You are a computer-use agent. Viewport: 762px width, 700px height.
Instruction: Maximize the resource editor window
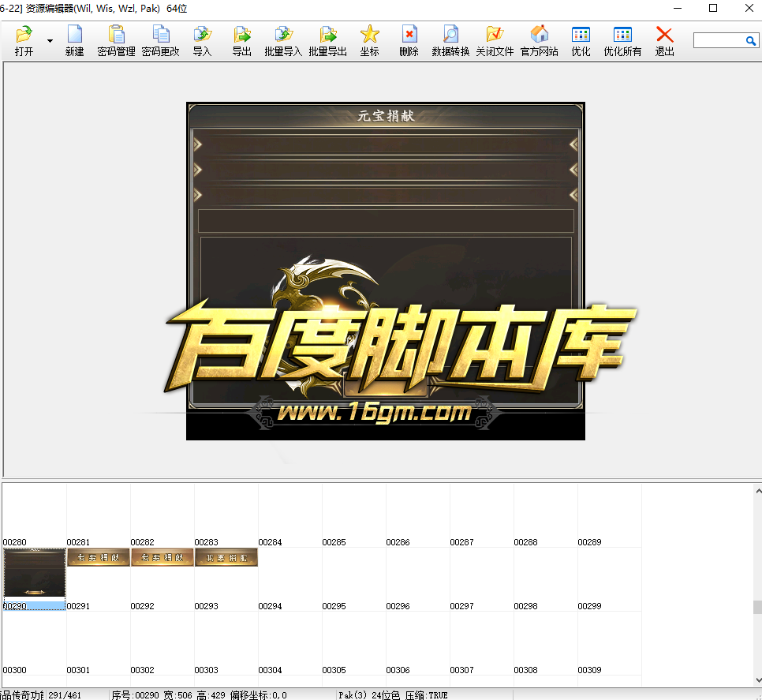tap(713, 8)
